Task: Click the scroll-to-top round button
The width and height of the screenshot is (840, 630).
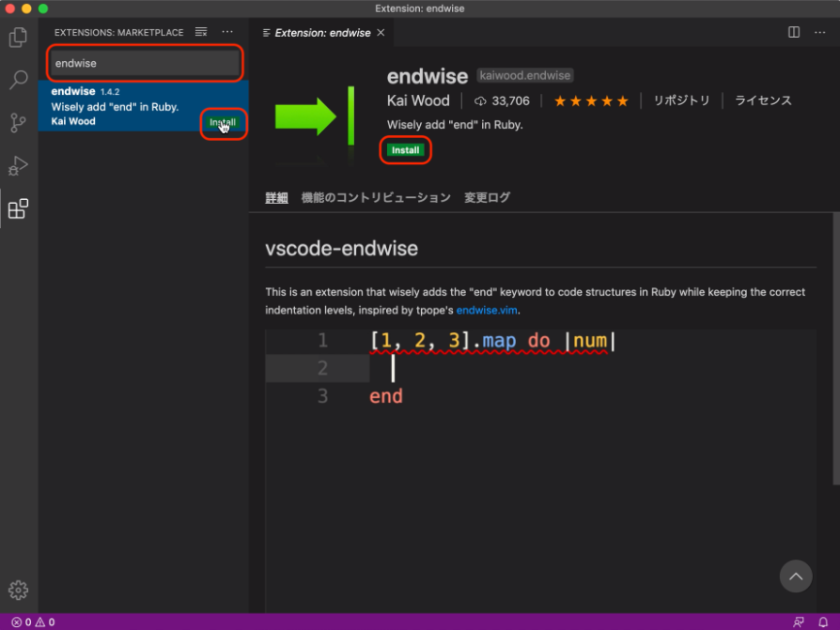Action: [x=796, y=576]
